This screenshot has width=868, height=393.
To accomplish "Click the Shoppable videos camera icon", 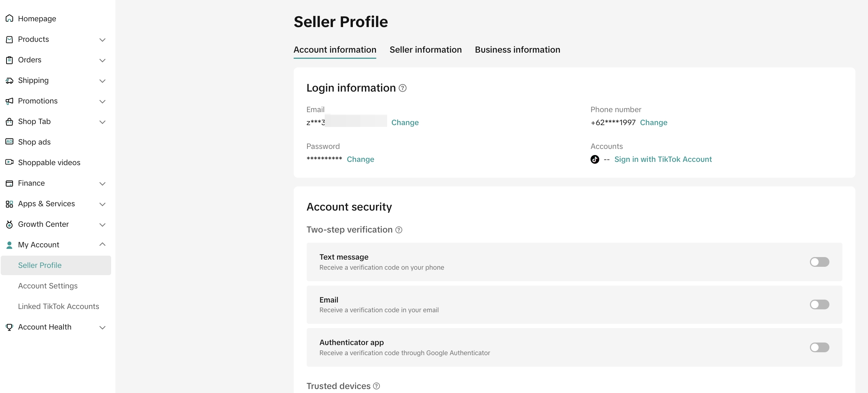I will click(9, 162).
